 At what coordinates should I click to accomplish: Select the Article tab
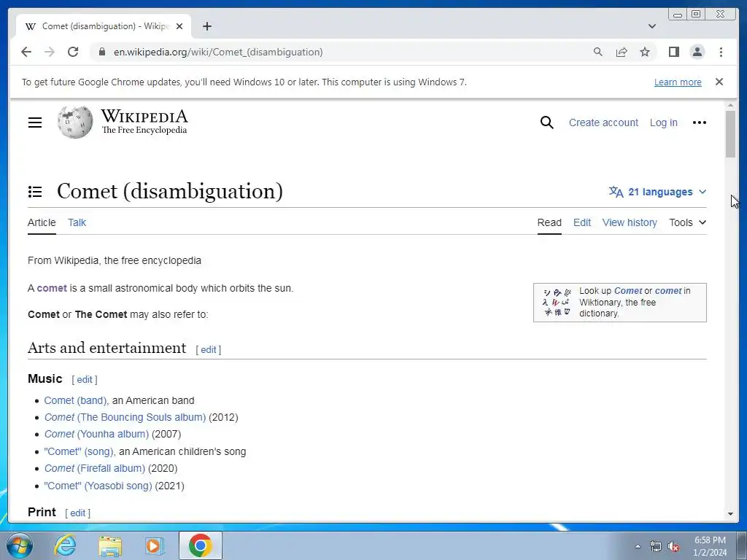click(x=42, y=222)
